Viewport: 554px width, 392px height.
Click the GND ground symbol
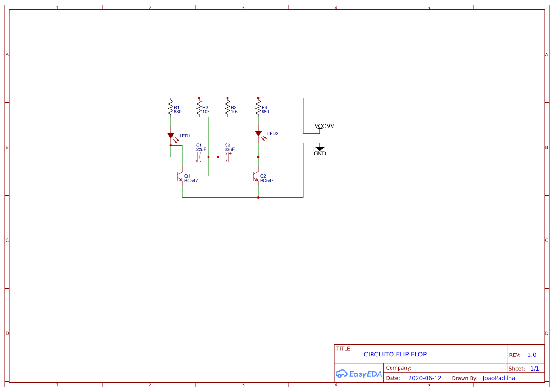point(319,149)
